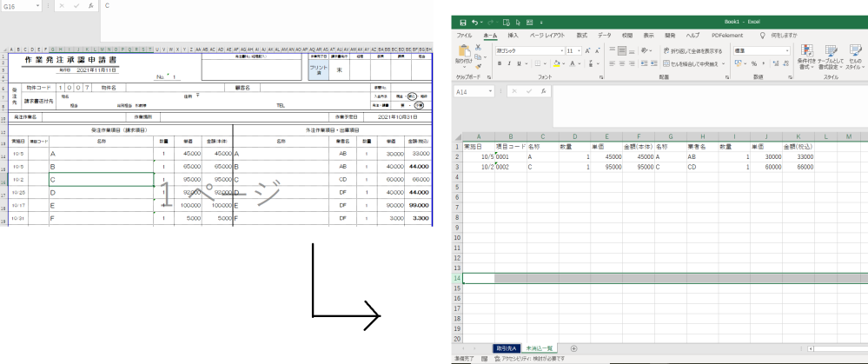Switch to Page Layout (ページレイアウト) tab
Image resolution: width=868 pixels, height=364 pixels.
pyautogui.click(x=547, y=36)
